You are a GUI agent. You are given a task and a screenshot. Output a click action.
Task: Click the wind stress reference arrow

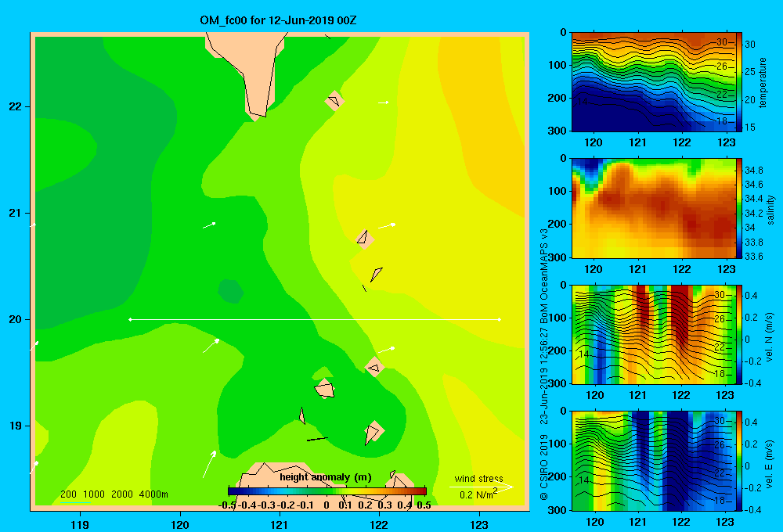[482, 487]
